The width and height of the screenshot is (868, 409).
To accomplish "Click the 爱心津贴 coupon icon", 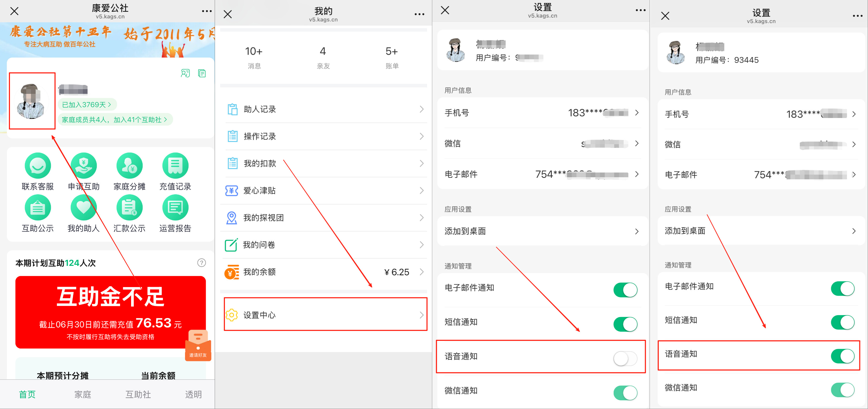I will [231, 191].
